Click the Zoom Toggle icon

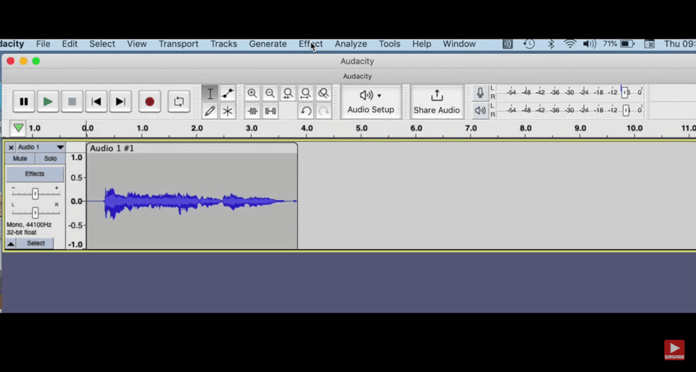(x=324, y=93)
